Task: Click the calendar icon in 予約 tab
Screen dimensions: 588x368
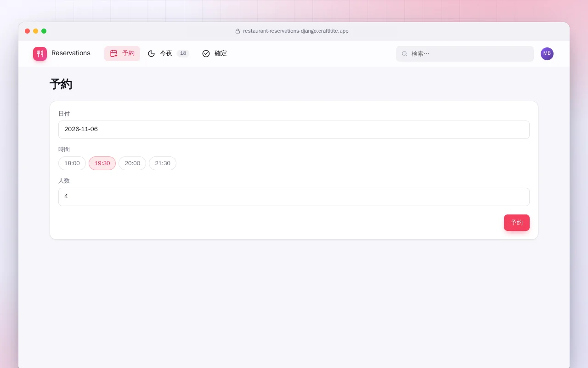Action: [x=114, y=53]
